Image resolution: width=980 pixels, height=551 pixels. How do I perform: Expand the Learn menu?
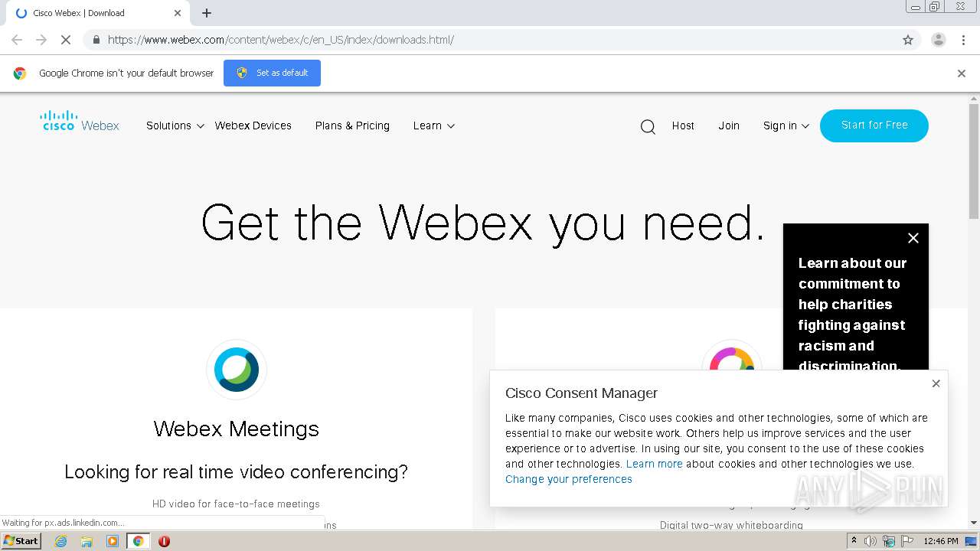[434, 126]
